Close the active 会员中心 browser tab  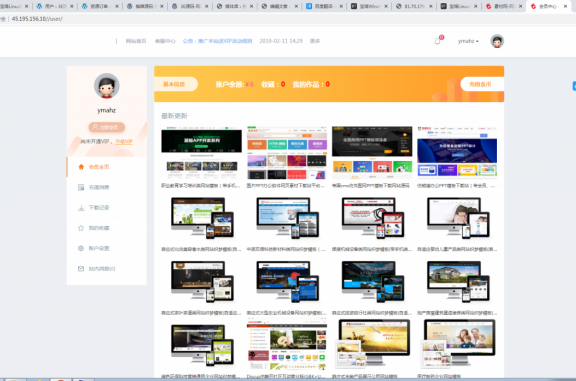(565, 6)
